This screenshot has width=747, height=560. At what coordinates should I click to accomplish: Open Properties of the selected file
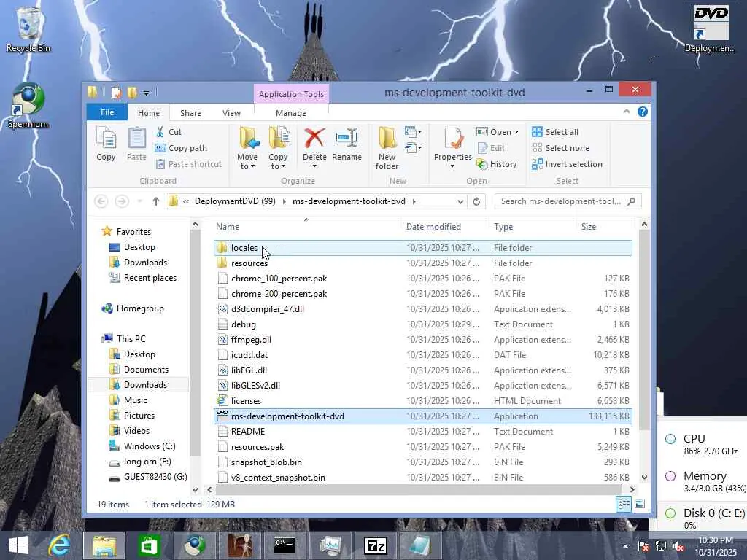(x=452, y=148)
